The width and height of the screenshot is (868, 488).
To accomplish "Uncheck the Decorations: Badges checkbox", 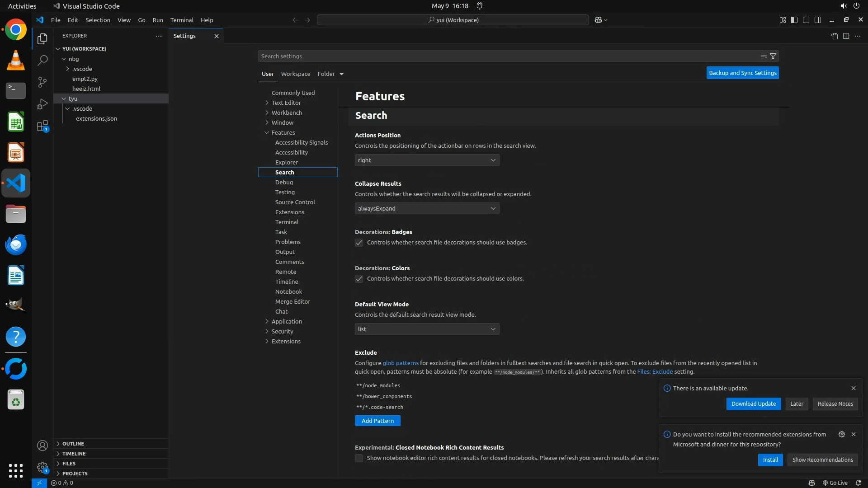I will click(x=359, y=243).
